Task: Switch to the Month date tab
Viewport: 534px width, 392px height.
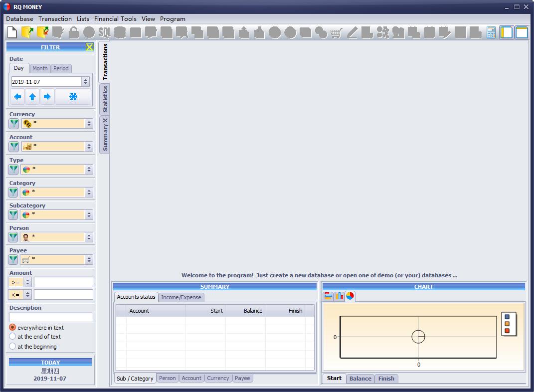Action: [40, 68]
